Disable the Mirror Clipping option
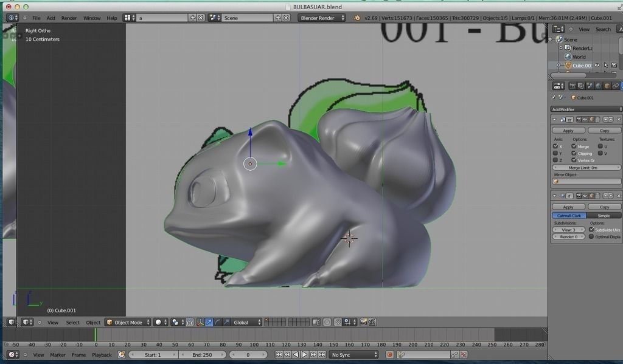The image size is (623, 364). pyautogui.click(x=574, y=153)
